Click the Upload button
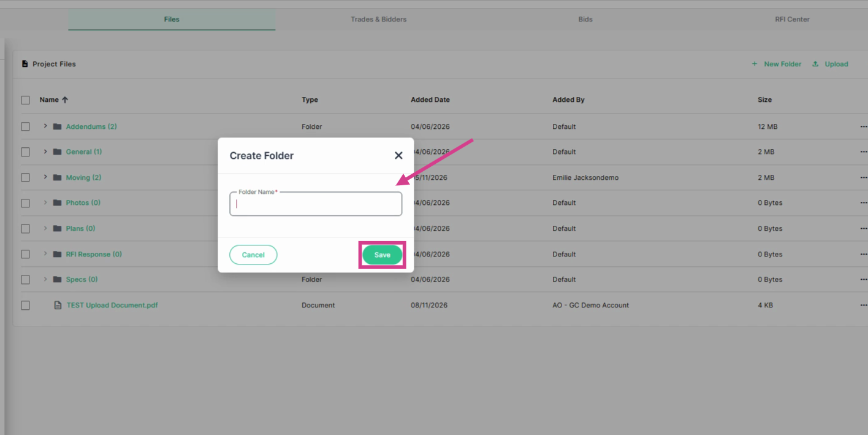The image size is (868, 435). tap(836, 64)
